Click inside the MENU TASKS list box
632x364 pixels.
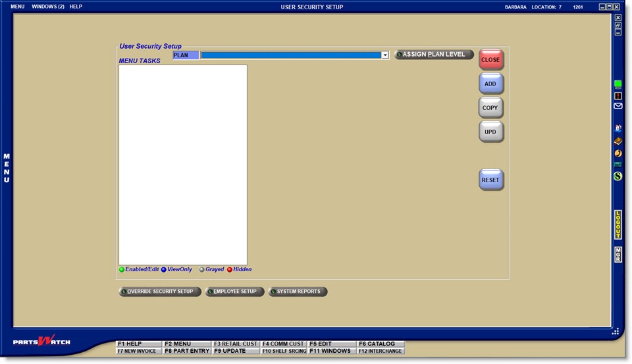tap(182, 165)
